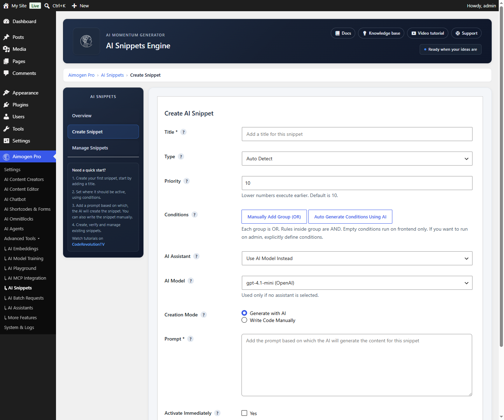Open the Type dropdown showing Auto Detect
The height and width of the screenshot is (420, 504).
point(357,159)
